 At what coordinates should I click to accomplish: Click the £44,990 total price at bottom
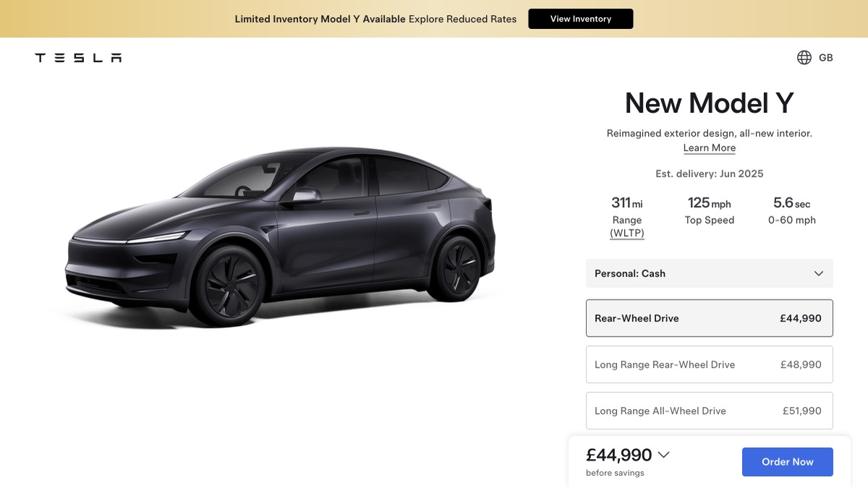pos(619,455)
